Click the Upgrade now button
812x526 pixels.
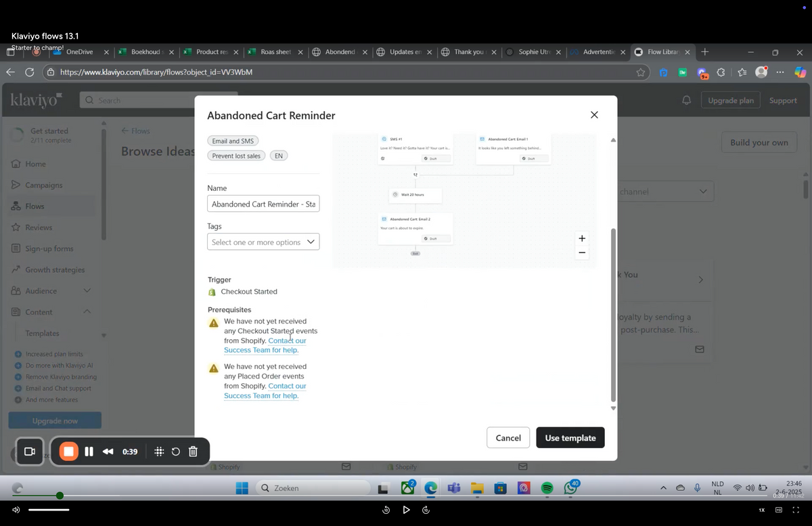pos(55,420)
